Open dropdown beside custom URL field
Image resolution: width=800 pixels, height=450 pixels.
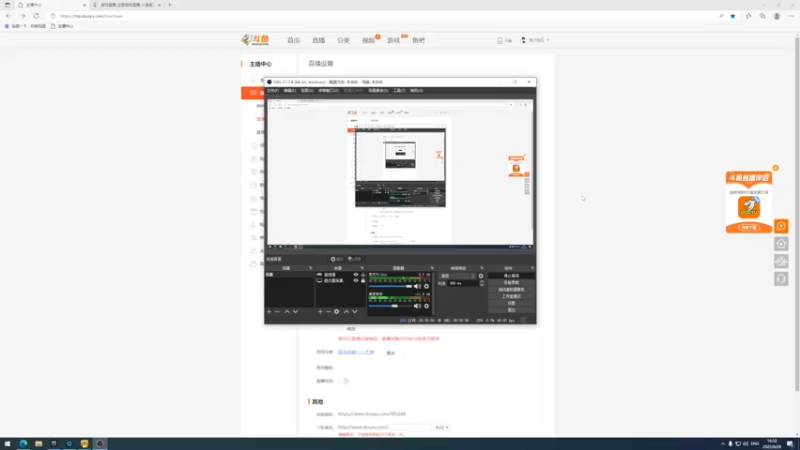pos(441,427)
